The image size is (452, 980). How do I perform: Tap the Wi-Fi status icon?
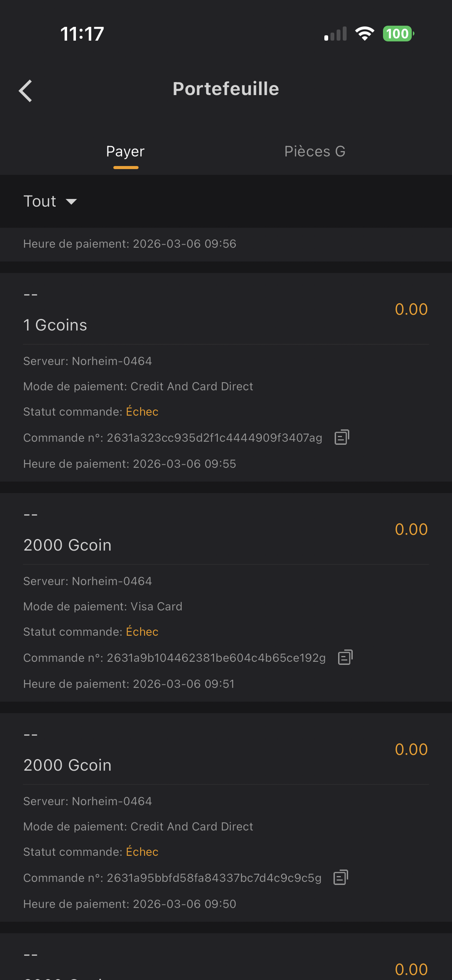pos(365,34)
